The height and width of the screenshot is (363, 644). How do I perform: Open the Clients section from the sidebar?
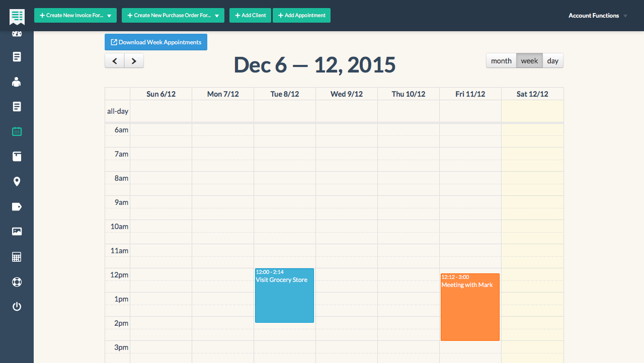coord(17,82)
